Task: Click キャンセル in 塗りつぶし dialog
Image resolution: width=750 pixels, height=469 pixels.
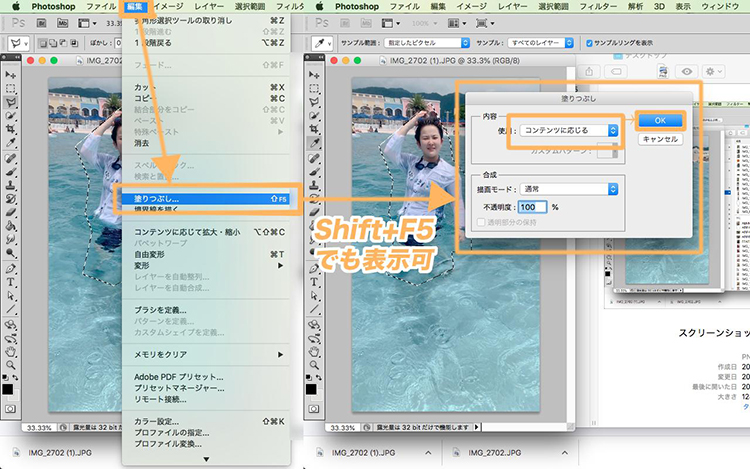Action: click(660, 139)
